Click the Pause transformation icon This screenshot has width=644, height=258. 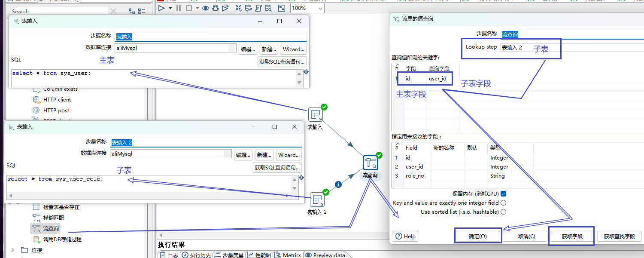click(179, 8)
